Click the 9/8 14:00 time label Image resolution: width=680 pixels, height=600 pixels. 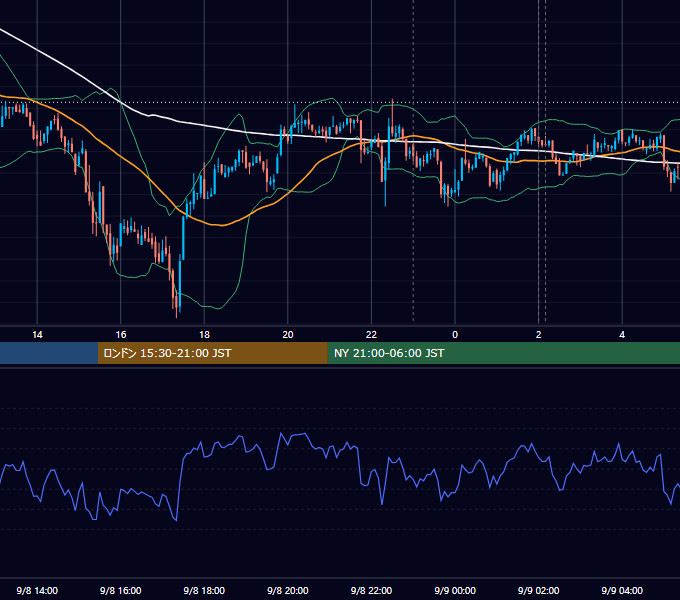tap(37, 591)
